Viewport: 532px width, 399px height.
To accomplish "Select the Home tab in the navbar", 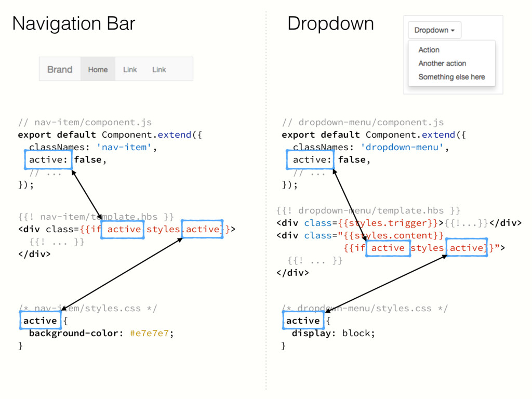I will tap(98, 69).
